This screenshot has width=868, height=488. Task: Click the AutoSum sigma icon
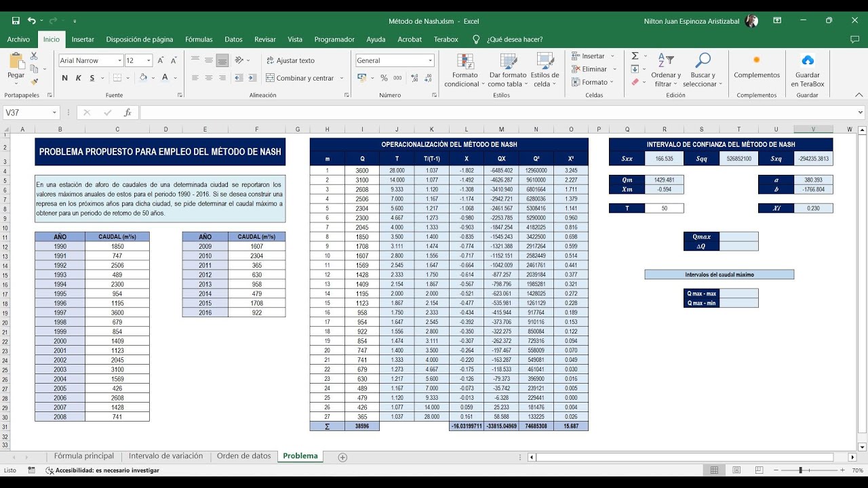tap(635, 56)
